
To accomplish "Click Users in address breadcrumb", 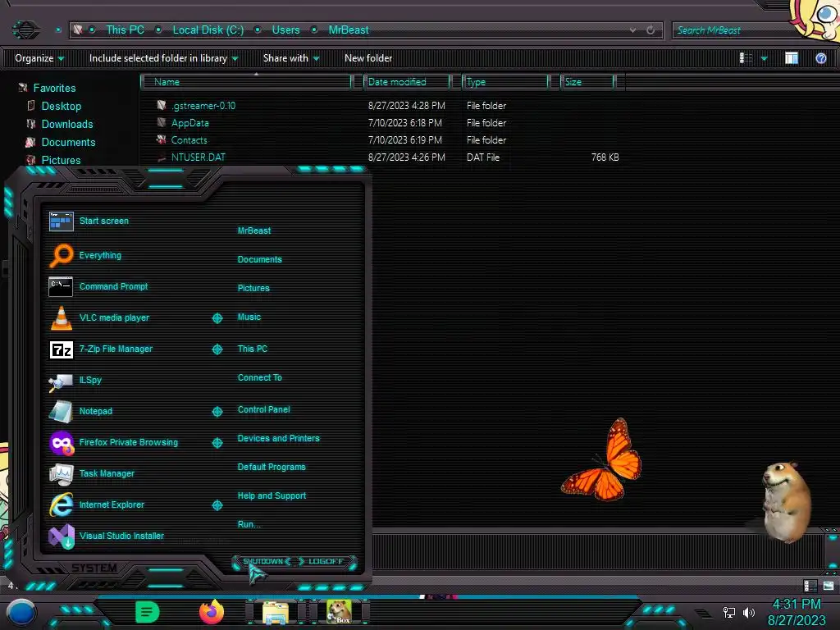I will (x=285, y=30).
